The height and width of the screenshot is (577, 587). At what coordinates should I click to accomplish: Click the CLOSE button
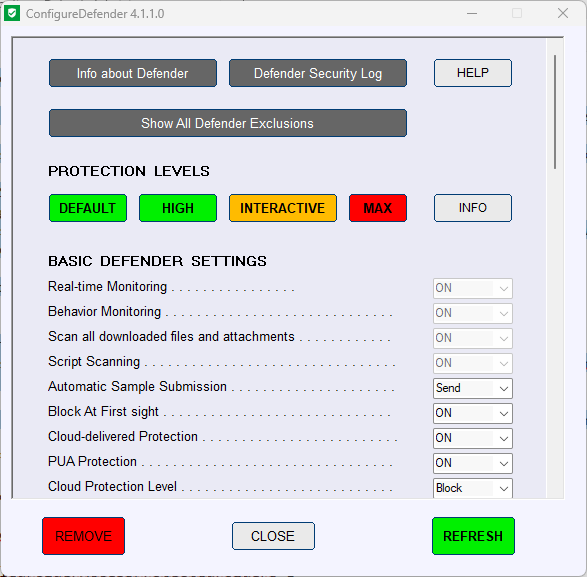[273, 536]
